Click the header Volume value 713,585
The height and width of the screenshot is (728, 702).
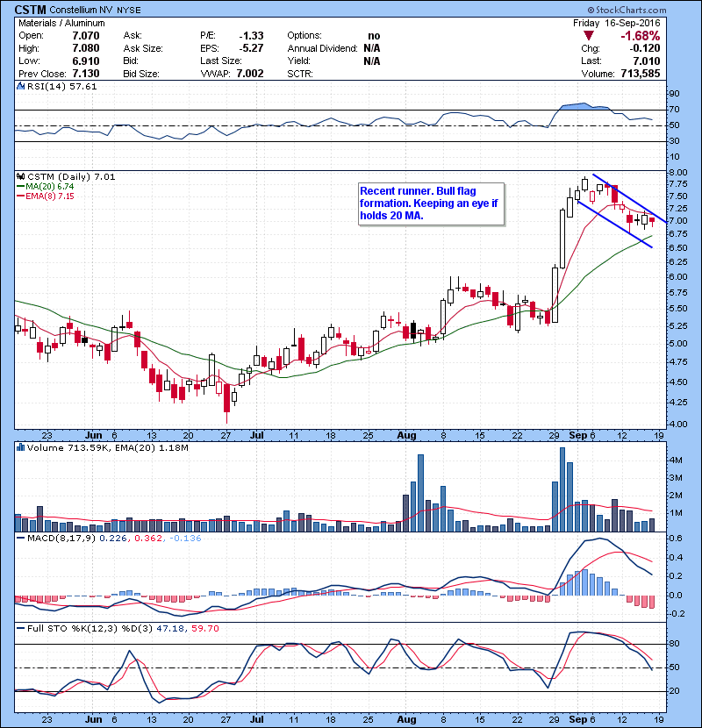point(641,74)
